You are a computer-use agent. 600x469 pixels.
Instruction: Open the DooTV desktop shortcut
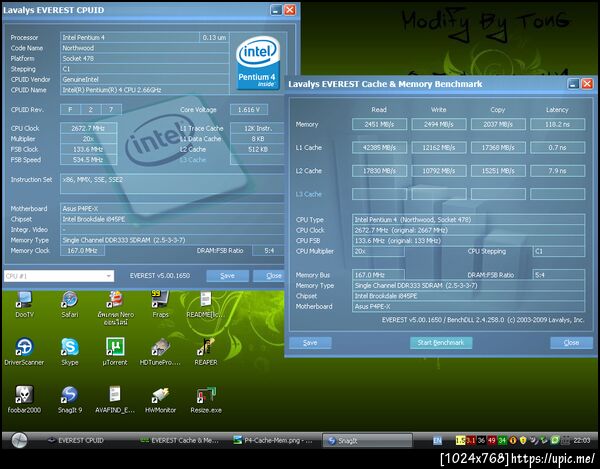(24, 305)
